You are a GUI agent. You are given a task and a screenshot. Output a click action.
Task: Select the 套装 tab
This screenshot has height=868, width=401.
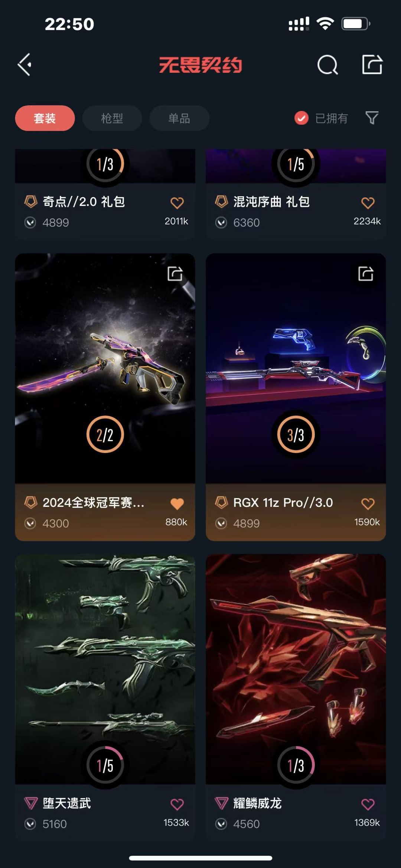coord(45,118)
